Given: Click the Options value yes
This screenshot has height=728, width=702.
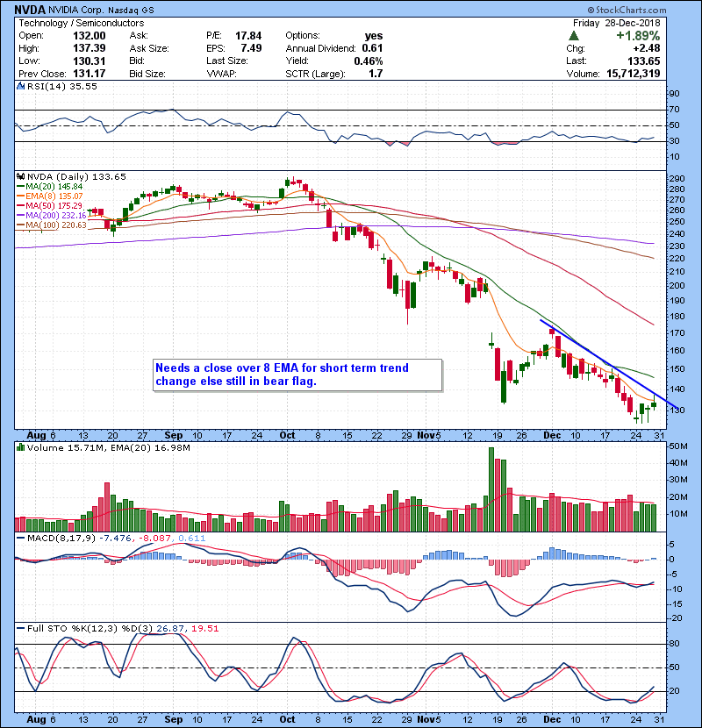Looking at the screenshot, I should [x=374, y=36].
